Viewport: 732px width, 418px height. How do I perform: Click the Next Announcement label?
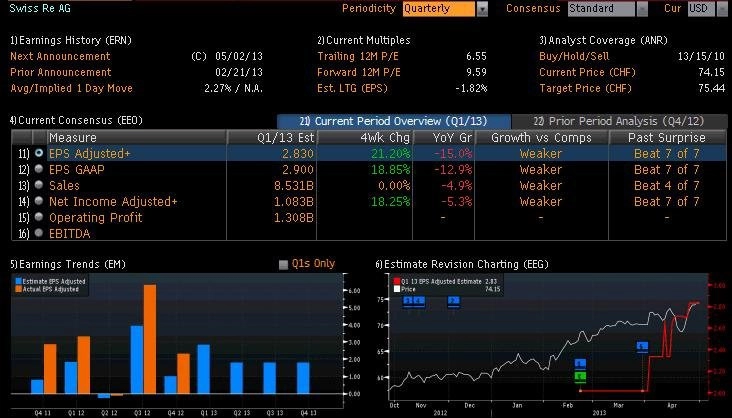click(x=60, y=57)
